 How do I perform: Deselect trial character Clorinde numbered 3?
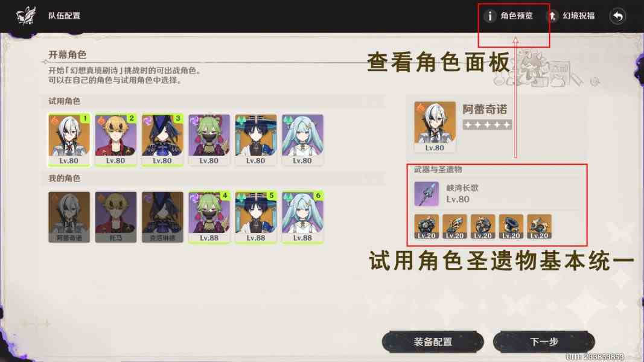162,140
